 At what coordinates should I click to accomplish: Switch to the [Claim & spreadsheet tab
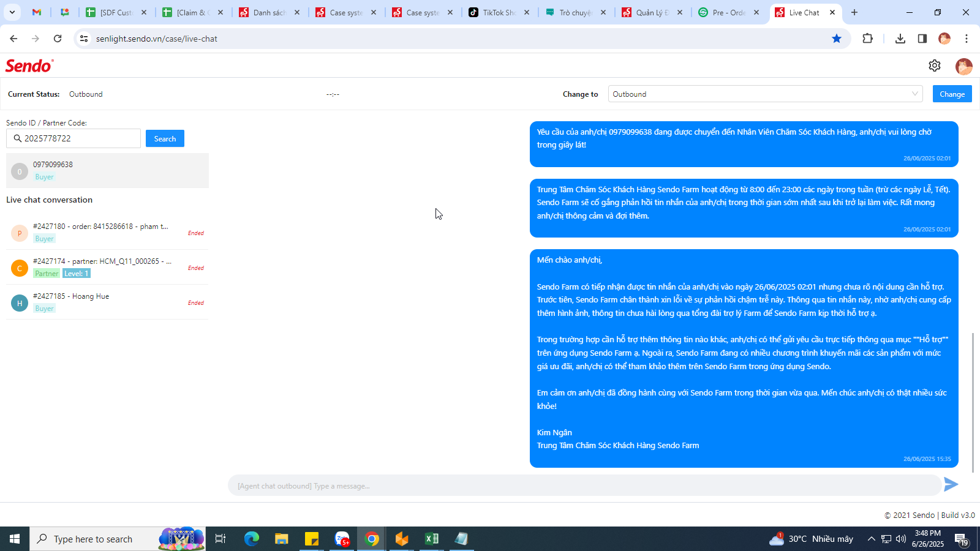click(192, 12)
